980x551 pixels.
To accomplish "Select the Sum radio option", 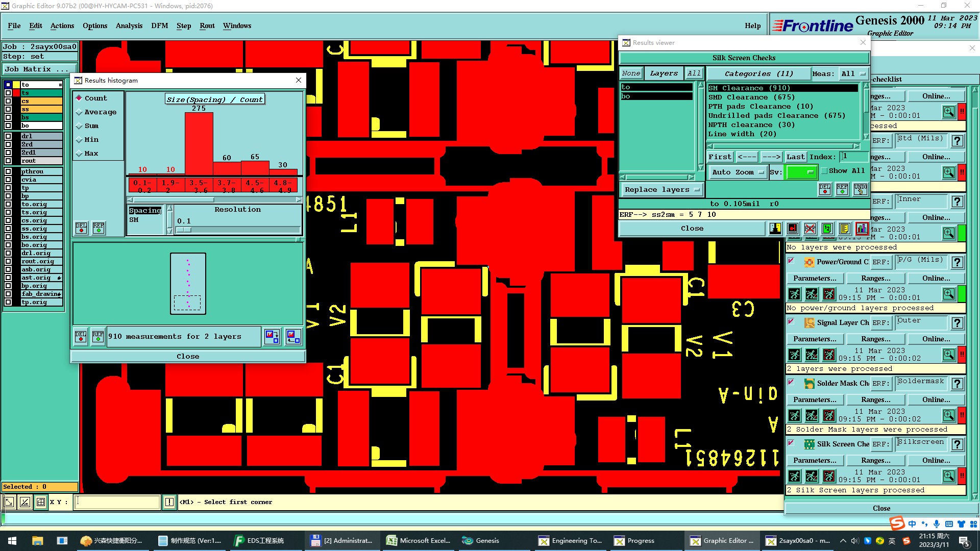I will click(87, 126).
